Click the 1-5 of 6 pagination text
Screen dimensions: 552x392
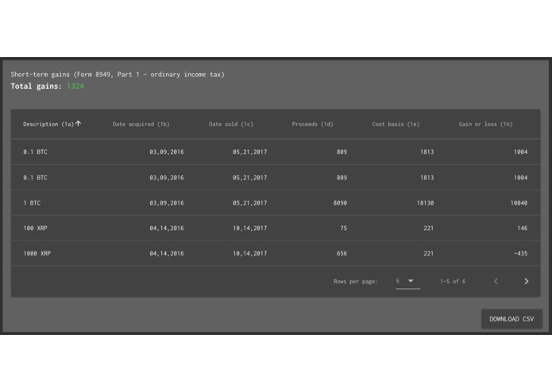(453, 281)
